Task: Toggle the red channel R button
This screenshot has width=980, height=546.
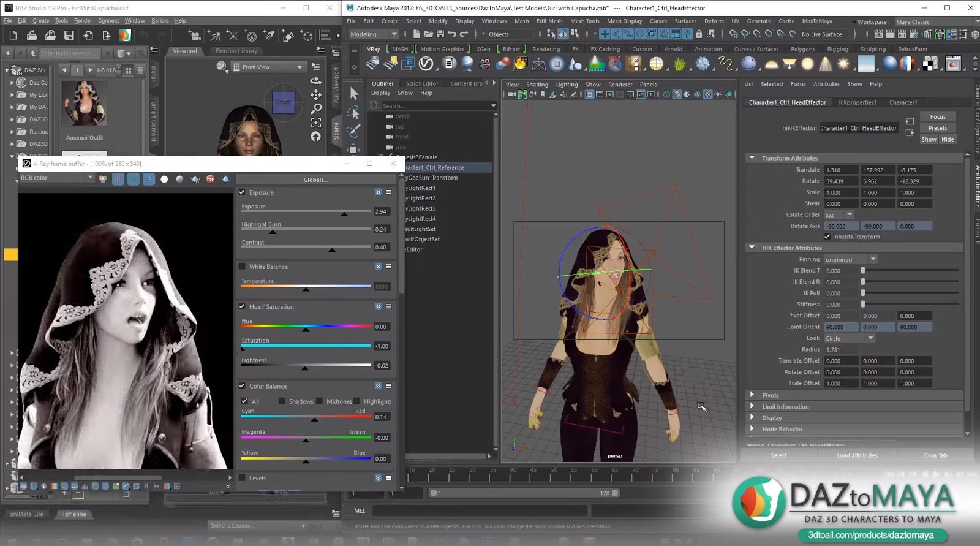Action: [118, 179]
